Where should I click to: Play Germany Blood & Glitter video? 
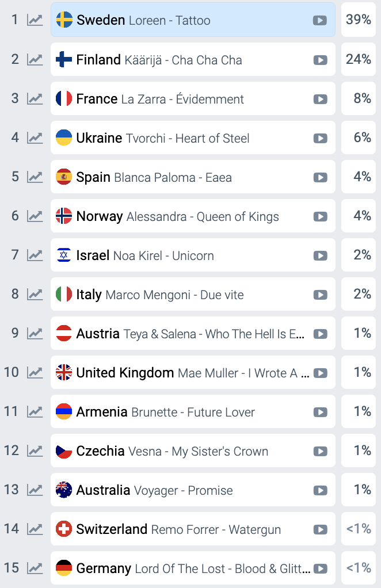[320, 568]
